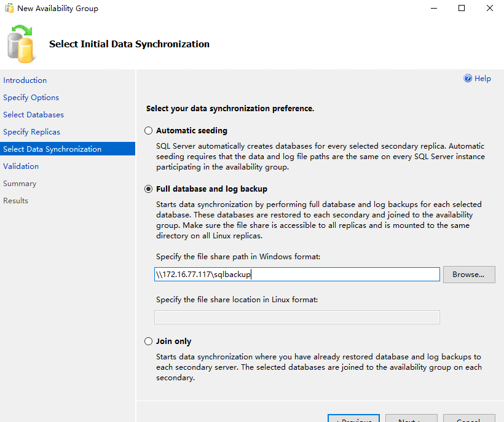Click the Cancel button

[x=469, y=420]
